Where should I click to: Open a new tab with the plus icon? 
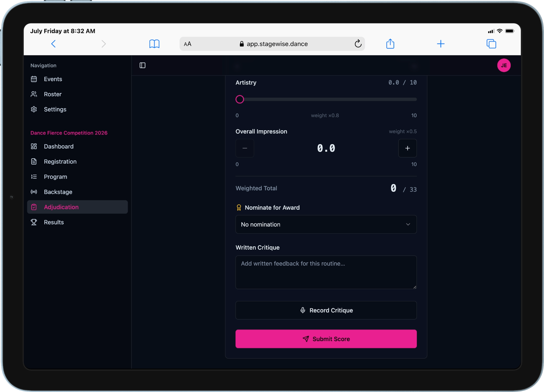[x=441, y=44]
